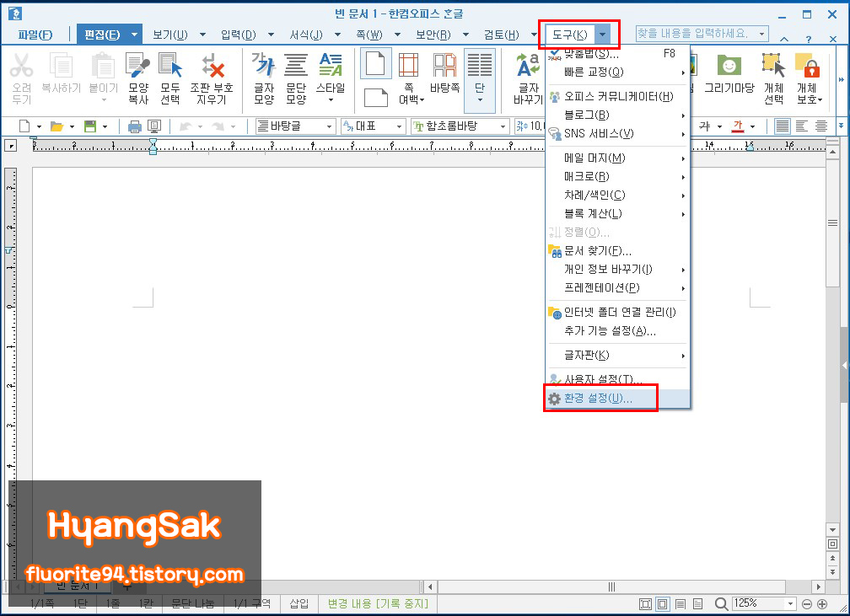Open the 바탕글 style combo box
This screenshot has width=850, height=616.
(294, 126)
